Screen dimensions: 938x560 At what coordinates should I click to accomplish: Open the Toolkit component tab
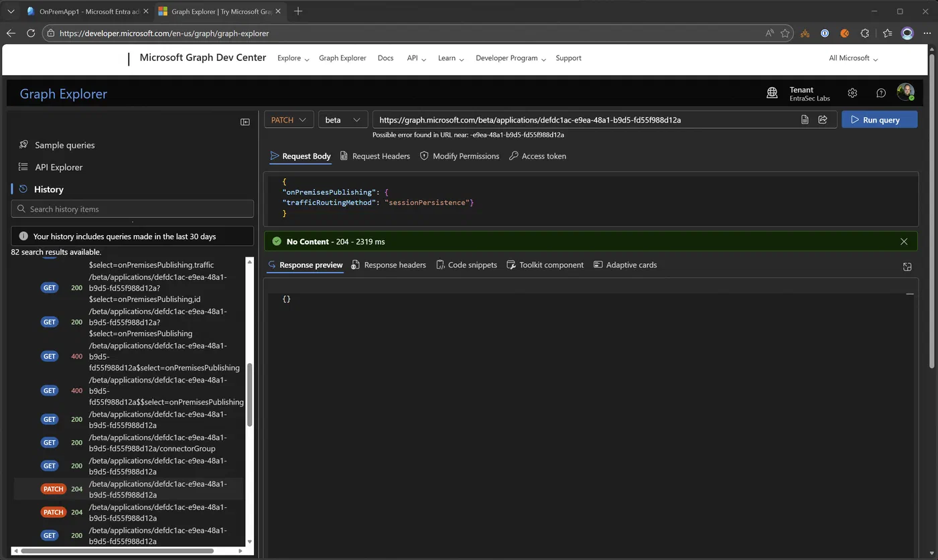pyautogui.click(x=545, y=265)
